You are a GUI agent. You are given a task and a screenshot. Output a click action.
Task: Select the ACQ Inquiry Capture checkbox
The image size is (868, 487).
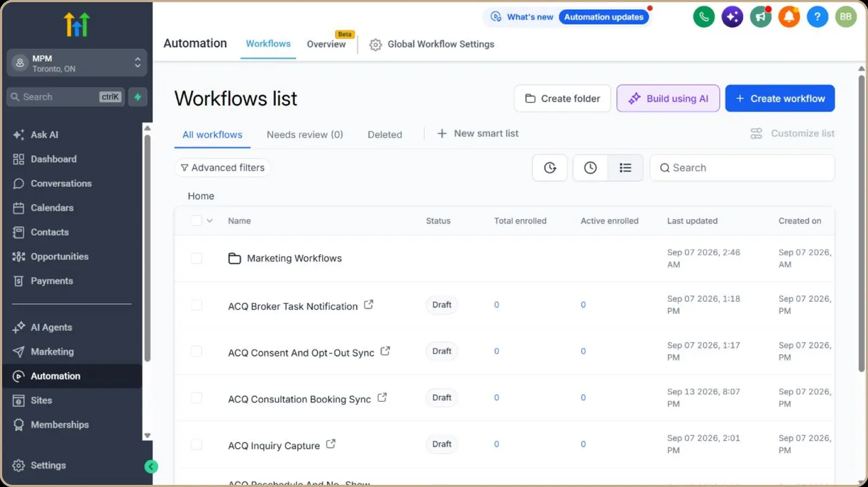coord(196,444)
